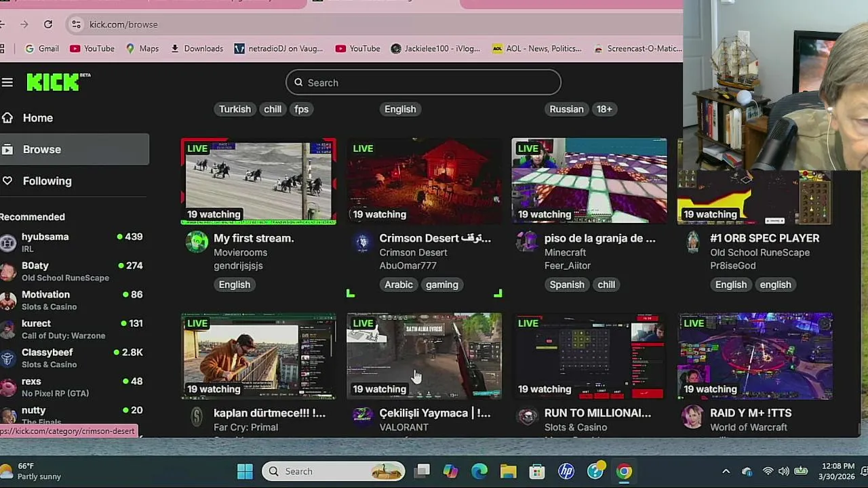Open AbuOmar777 channel avatar
This screenshot has height=488, width=868.
coord(362,242)
